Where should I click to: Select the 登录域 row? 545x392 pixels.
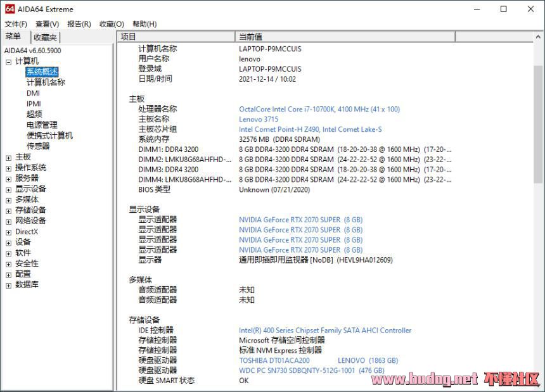220,69
